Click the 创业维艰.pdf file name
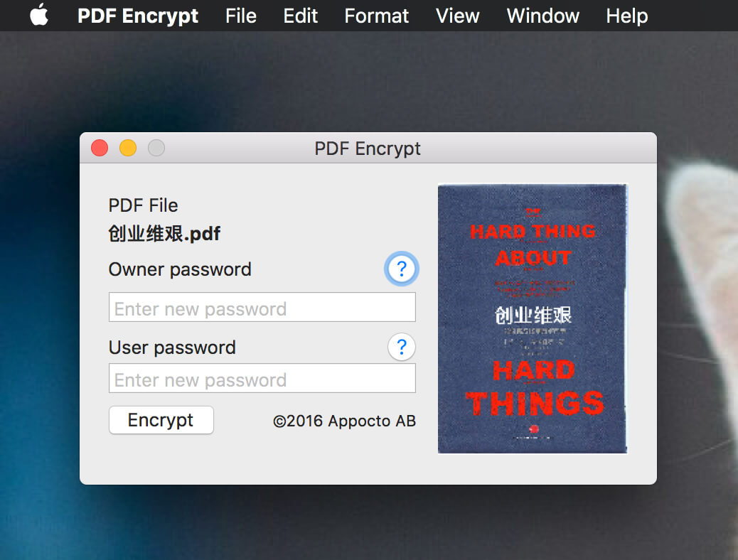 point(164,233)
